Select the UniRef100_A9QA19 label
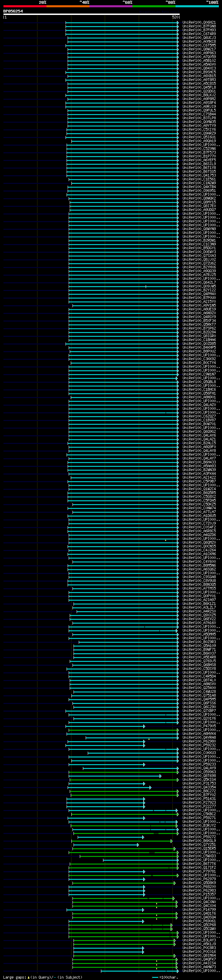222x980 pixels. 199,141
